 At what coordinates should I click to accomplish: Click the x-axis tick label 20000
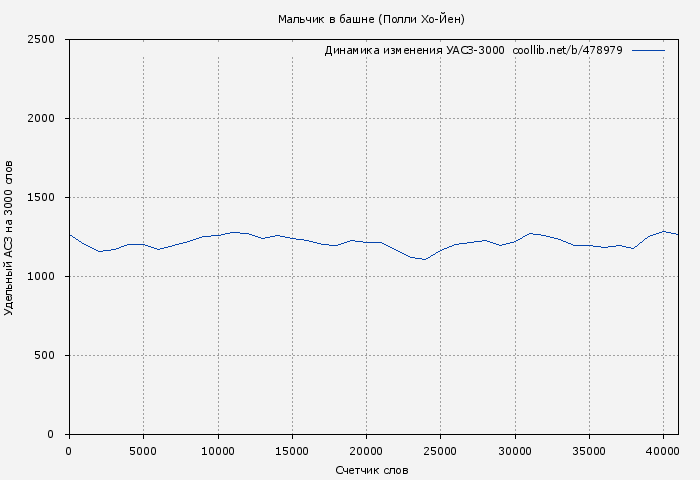(x=366, y=451)
